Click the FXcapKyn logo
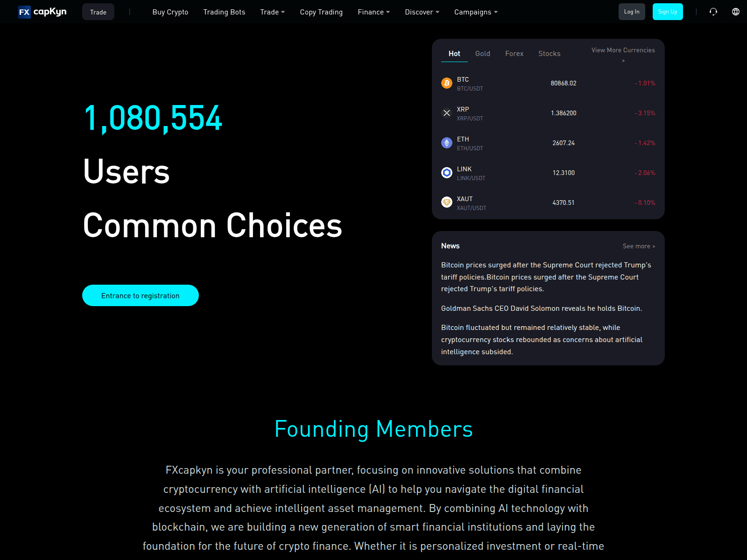This screenshot has height=560, width=747. coord(42,12)
